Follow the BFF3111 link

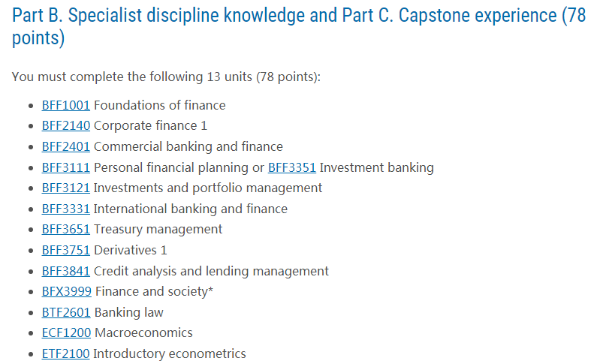click(65, 167)
